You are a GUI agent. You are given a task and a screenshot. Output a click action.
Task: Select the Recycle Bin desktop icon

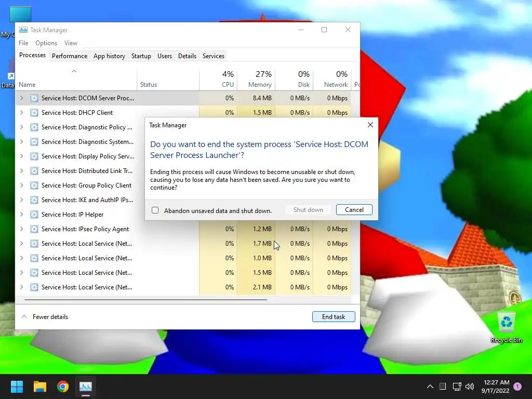pos(506,327)
